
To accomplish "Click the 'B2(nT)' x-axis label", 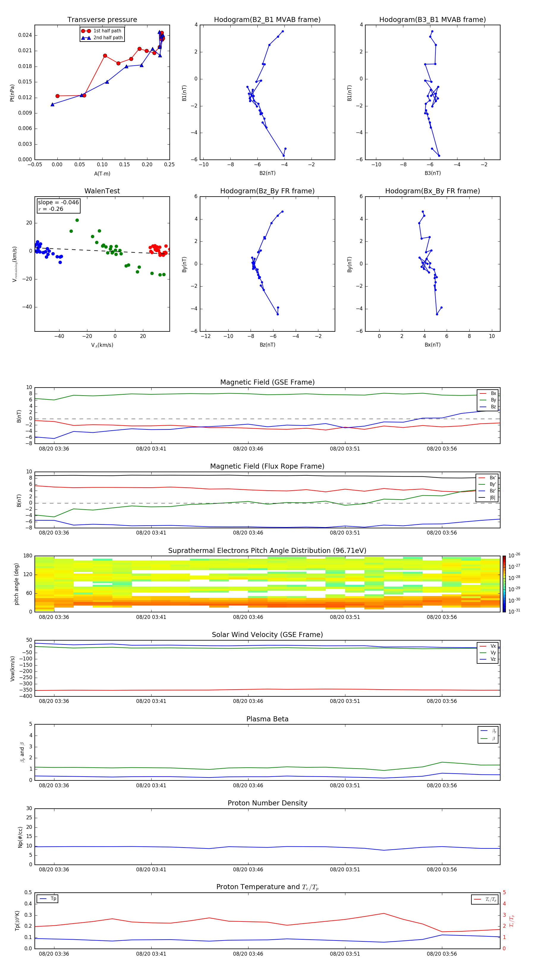I will point(267,173).
